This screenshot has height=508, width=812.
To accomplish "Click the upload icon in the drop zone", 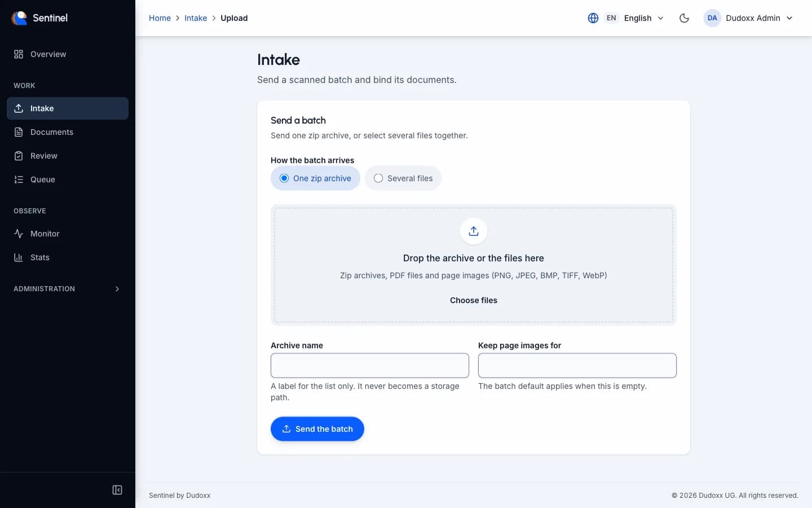I will 474,231.
